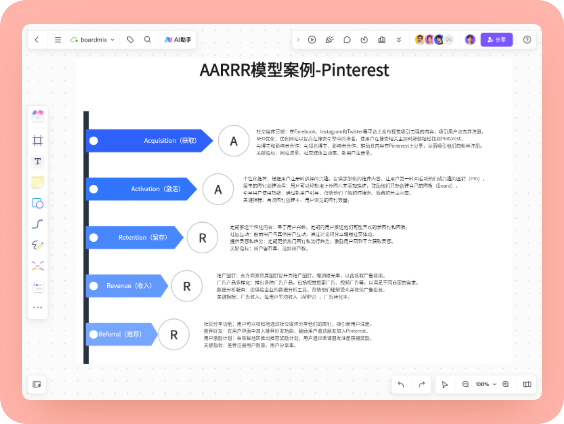Click circle R next to Referral
This screenshot has width=564, height=424.
[174, 334]
